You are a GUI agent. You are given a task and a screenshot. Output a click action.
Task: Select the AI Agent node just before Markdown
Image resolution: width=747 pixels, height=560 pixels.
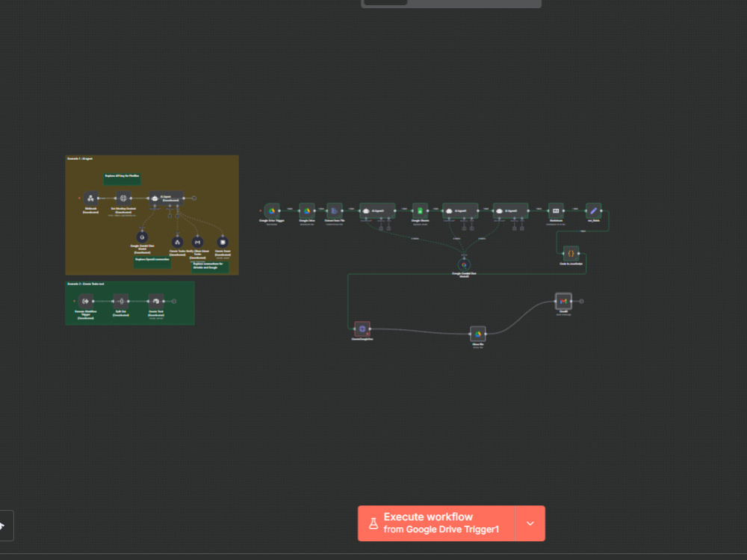tap(511, 211)
